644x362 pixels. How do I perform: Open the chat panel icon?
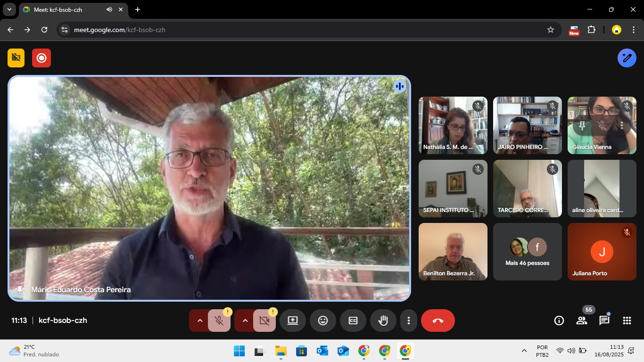pyautogui.click(x=604, y=321)
